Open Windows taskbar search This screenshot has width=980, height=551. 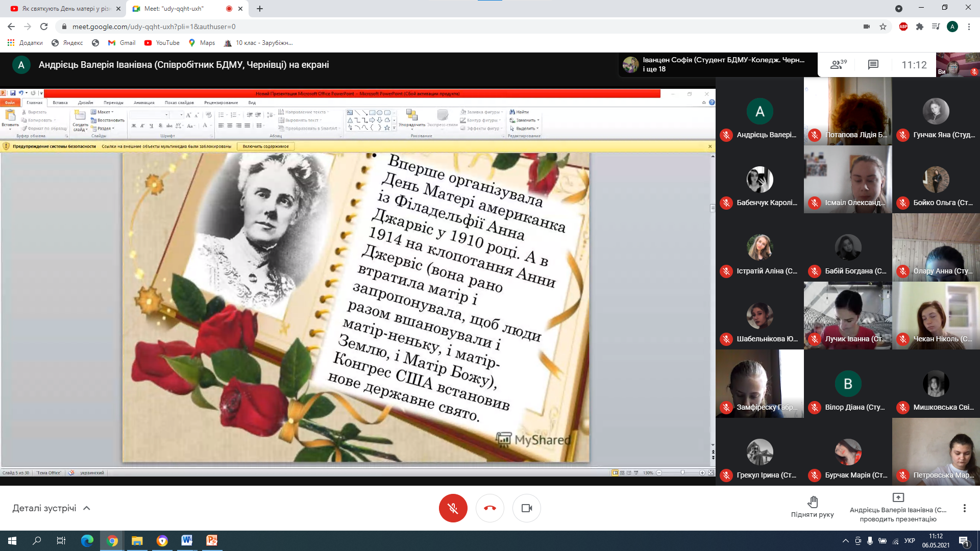(37, 541)
